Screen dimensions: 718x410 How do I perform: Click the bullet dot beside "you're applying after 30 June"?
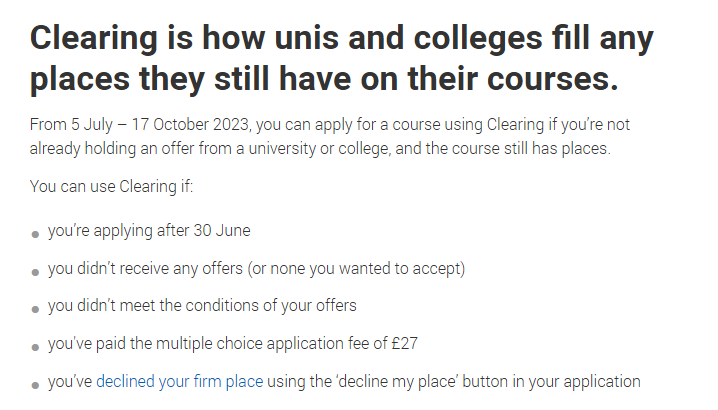pos(35,235)
